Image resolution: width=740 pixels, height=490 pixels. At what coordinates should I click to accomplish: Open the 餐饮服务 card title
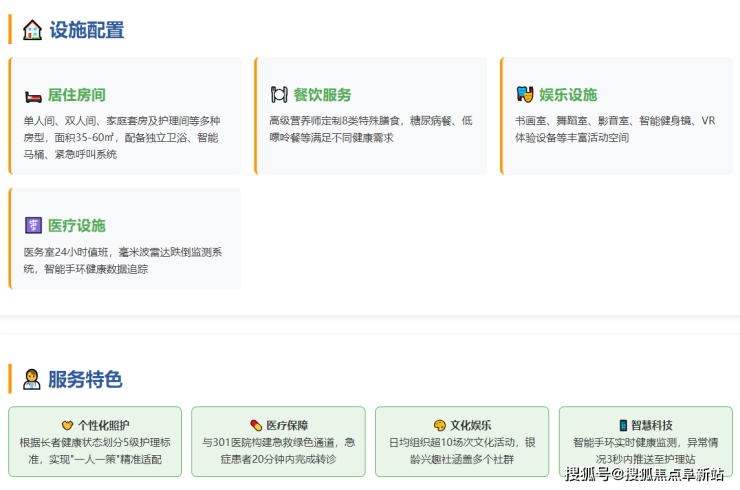pos(322,95)
